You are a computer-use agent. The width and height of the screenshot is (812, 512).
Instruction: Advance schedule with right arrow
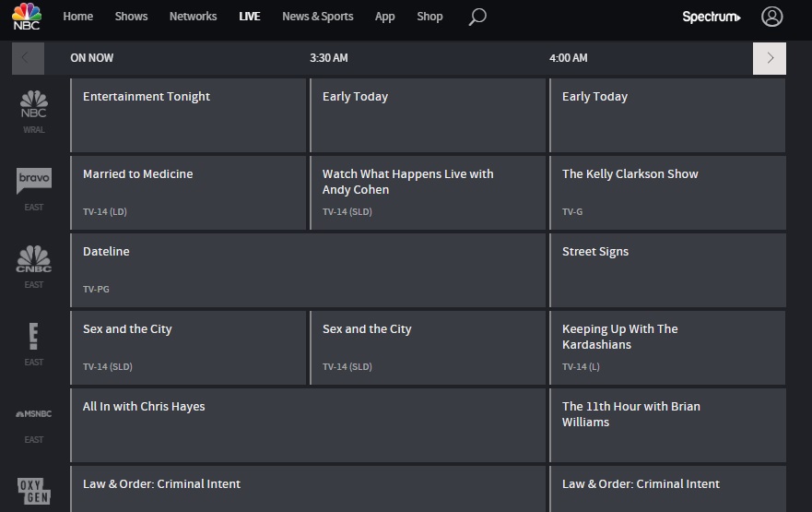click(769, 58)
